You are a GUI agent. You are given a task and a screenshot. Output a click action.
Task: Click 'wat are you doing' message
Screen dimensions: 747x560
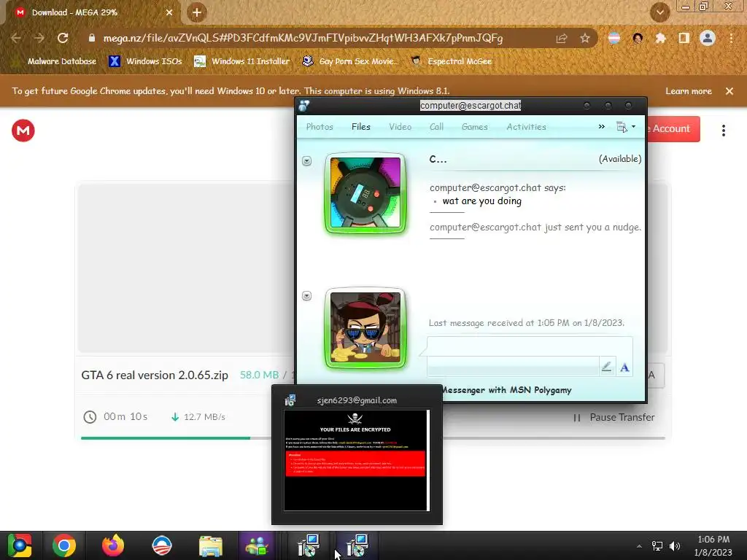481,201
